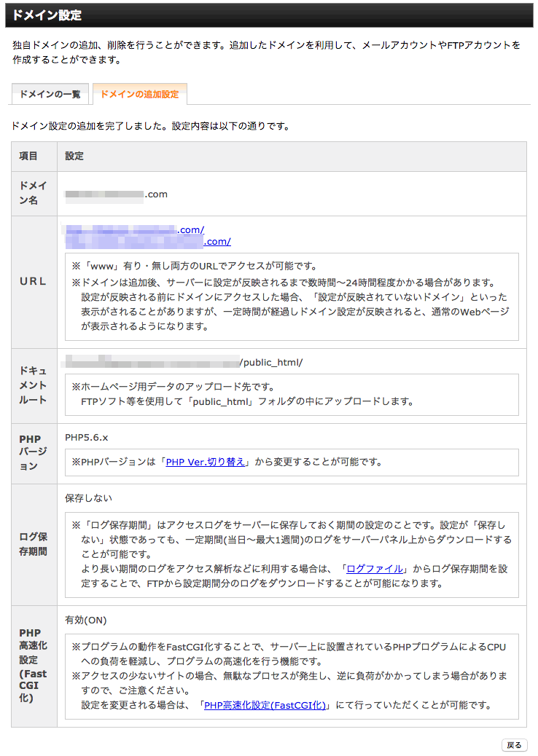Select the ログ保存期間 row label
The image size is (538, 756).
click(x=33, y=544)
